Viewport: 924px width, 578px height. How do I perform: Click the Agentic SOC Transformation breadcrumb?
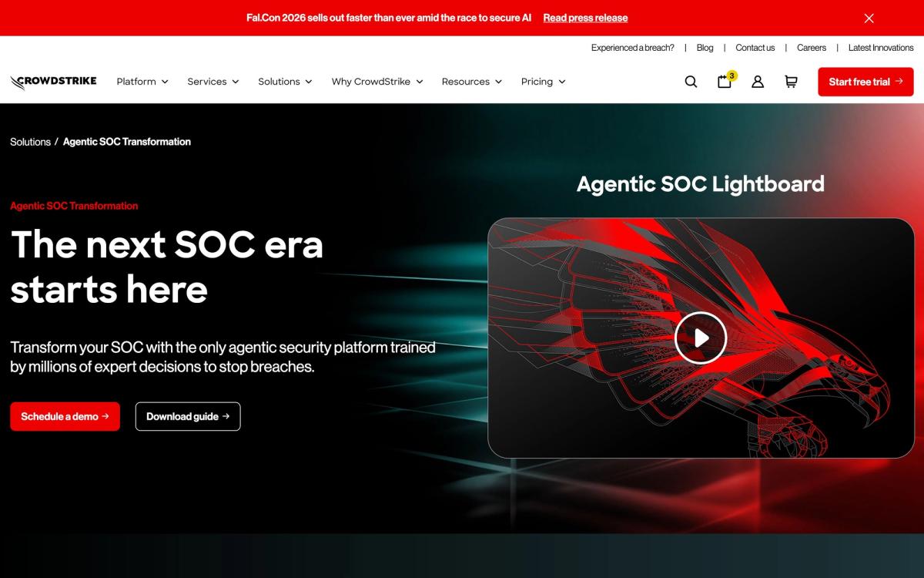(x=127, y=142)
